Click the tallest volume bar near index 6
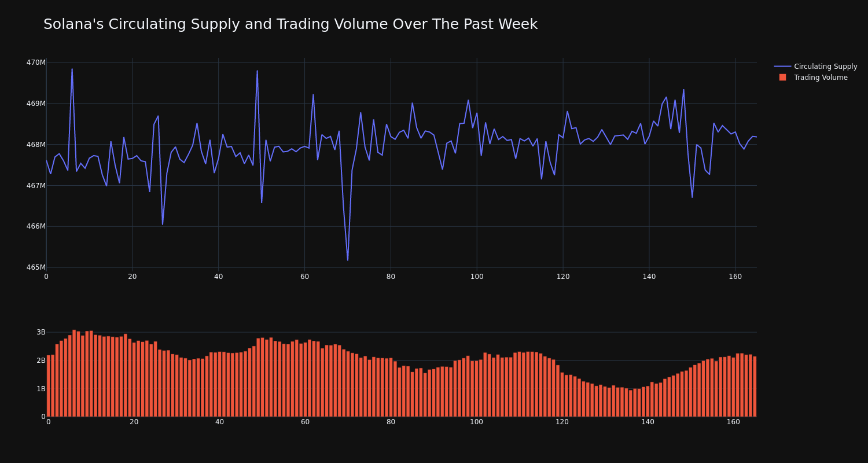This screenshot has height=463, width=868. [x=74, y=373]
